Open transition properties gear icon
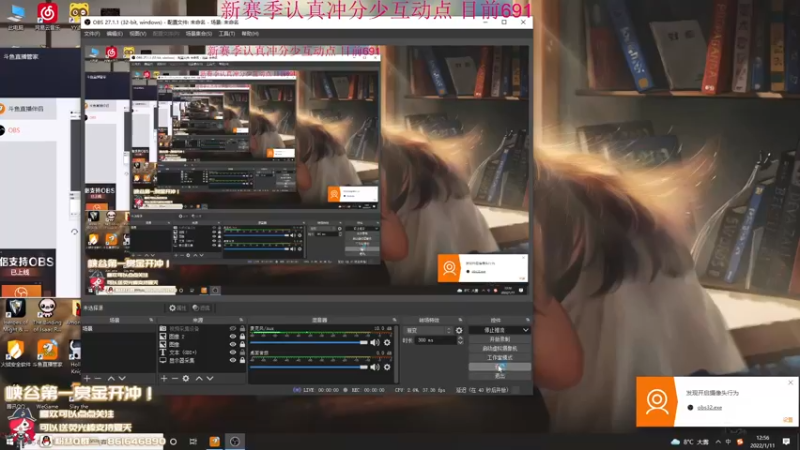Viewport: 800px width, 450px height. [459, 331]
